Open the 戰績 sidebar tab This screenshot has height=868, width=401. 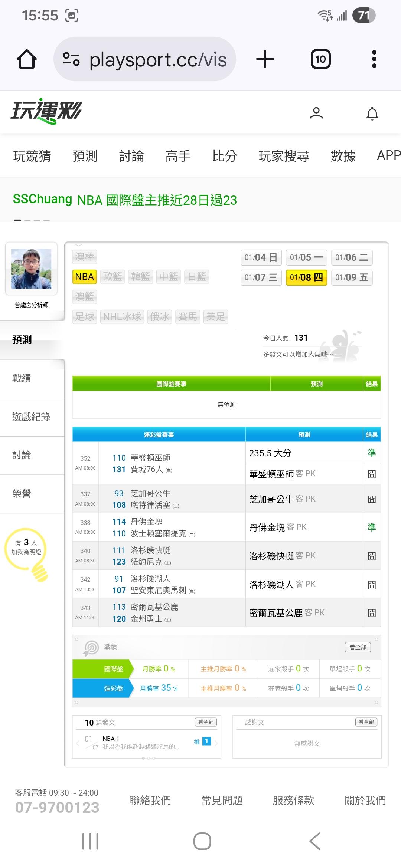(22, 378)
